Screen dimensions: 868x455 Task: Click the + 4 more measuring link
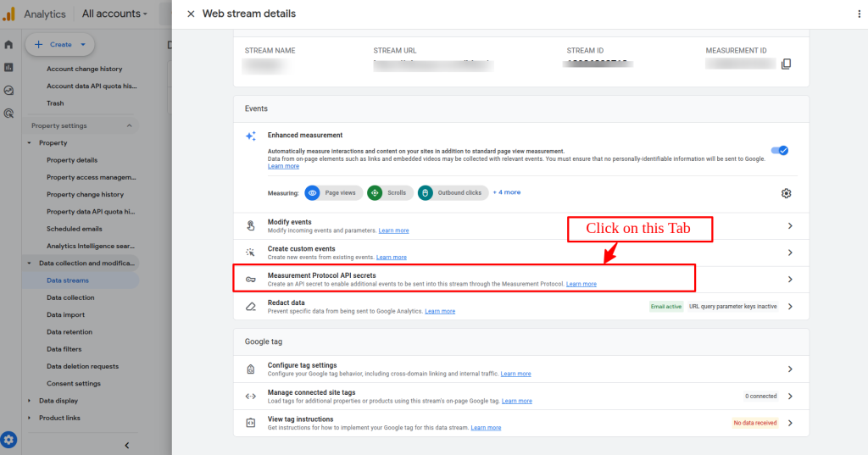(507, 192)
